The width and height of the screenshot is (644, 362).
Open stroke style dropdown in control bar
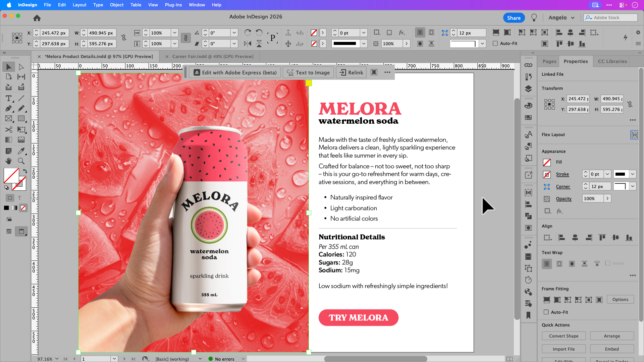click(364, 44)
